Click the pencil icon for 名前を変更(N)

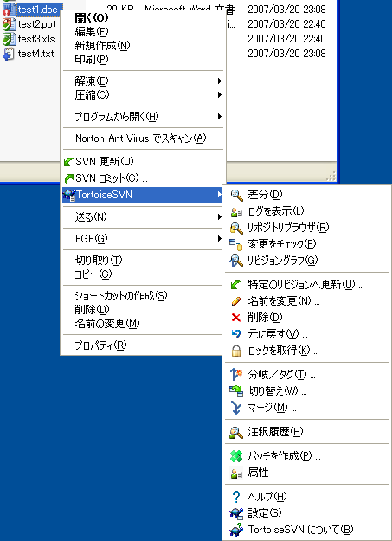coord(236,301)
